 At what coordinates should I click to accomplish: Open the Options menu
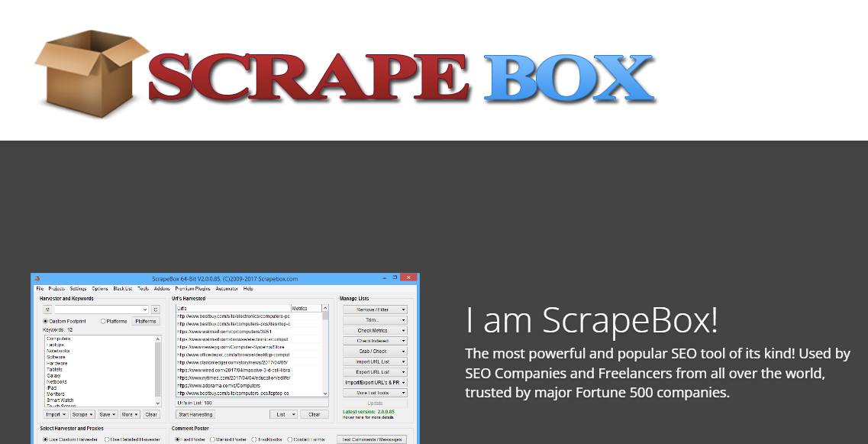100,289
